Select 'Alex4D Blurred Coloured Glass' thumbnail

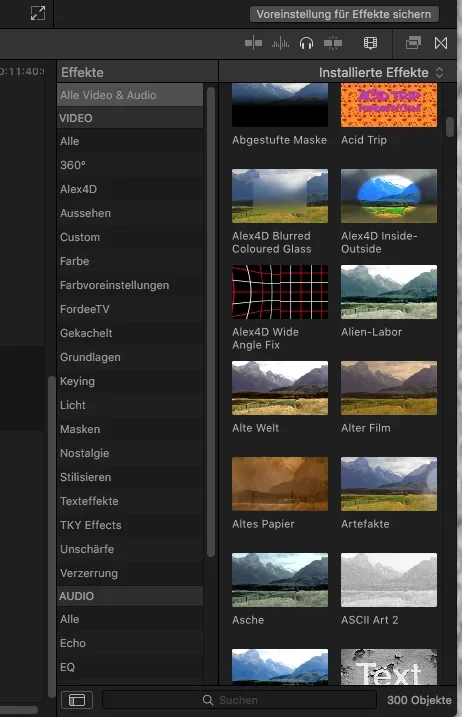(280, 196)
